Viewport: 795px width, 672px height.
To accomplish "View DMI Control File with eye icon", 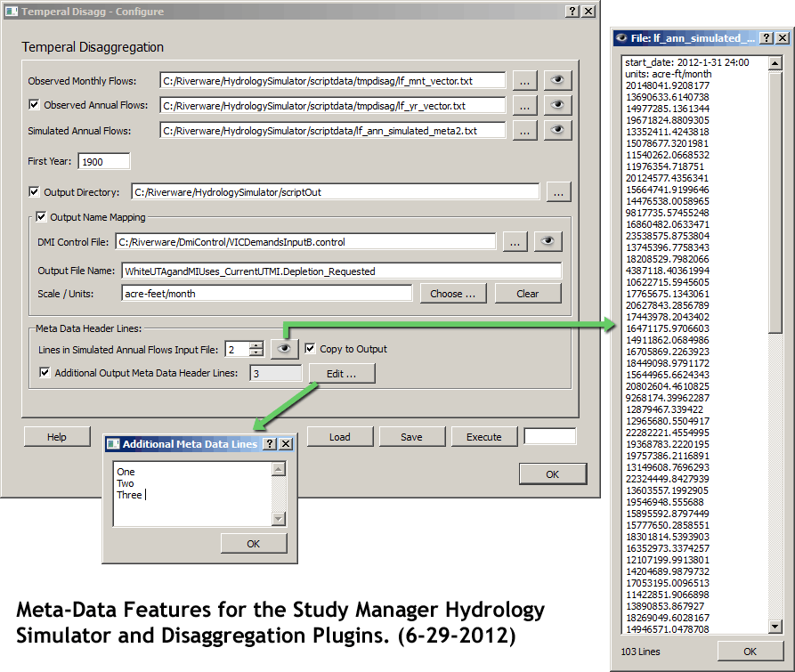I will pyautogui.click(x=548, y=241).
